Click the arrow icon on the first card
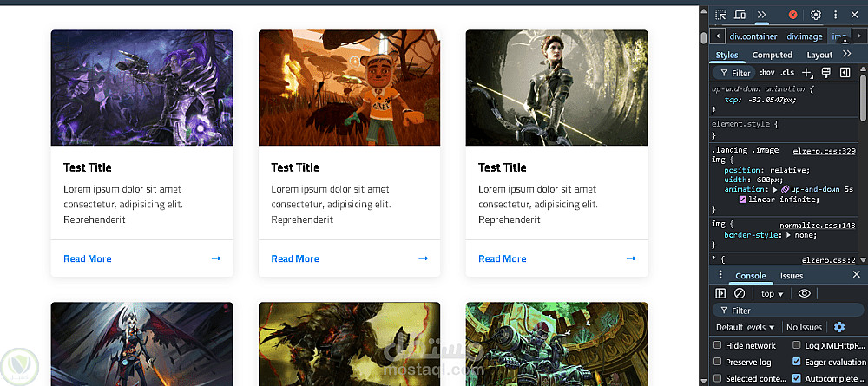Screen dimensions: 868x386 (x=216, y=258)
